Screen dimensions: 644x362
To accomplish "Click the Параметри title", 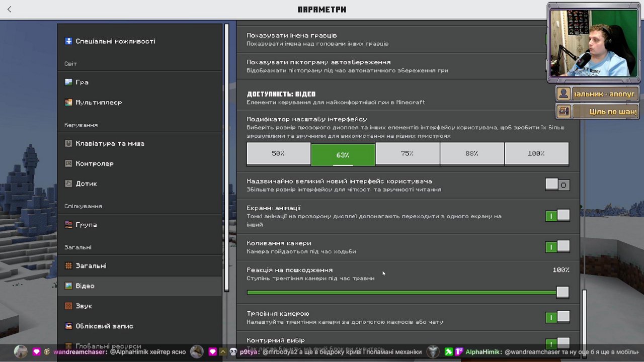I will (x=322, y=10).
